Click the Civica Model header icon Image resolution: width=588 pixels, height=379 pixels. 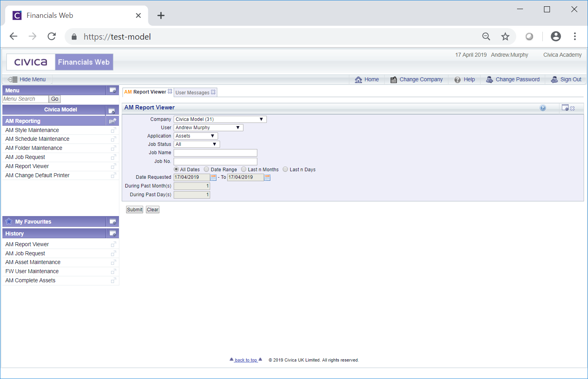(x=111, y=111)
